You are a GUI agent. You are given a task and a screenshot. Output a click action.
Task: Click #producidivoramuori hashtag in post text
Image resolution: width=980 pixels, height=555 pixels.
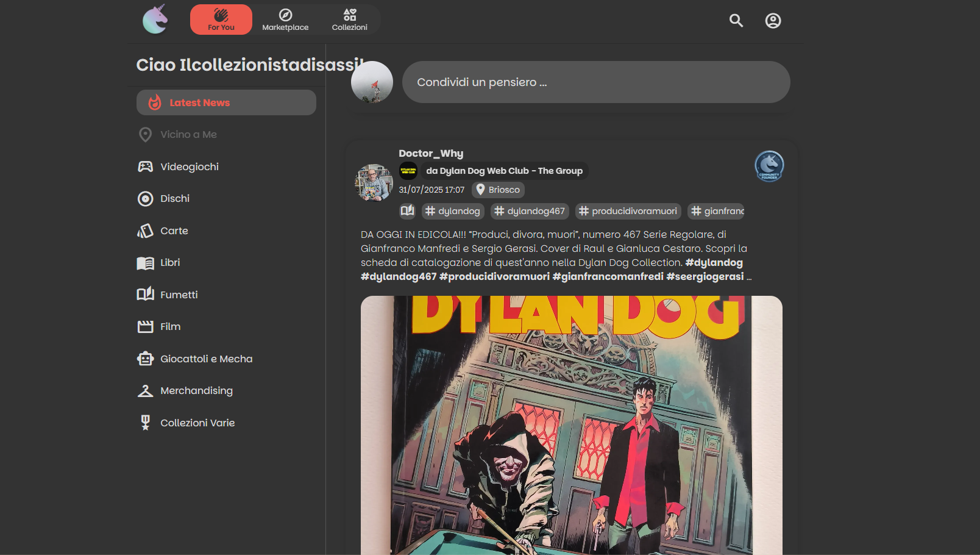(494, 277)
